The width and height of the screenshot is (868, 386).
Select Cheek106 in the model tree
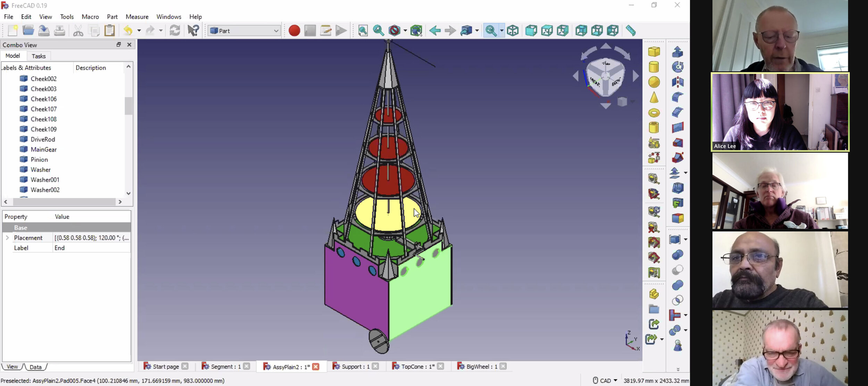[43, 99]
